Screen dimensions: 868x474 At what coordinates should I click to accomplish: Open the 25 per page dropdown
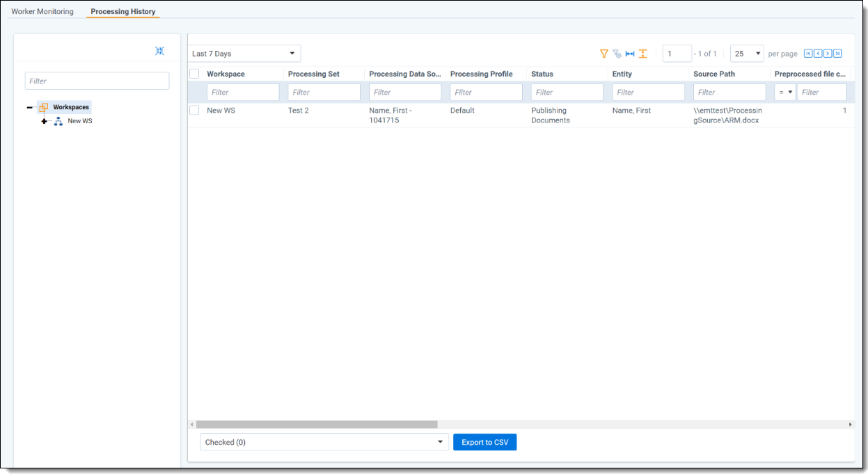coord(746,54)
